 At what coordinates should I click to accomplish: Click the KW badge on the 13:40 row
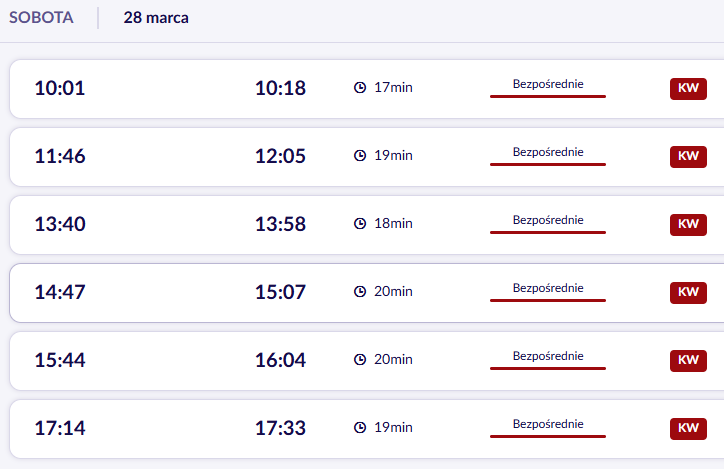[688, 224]
